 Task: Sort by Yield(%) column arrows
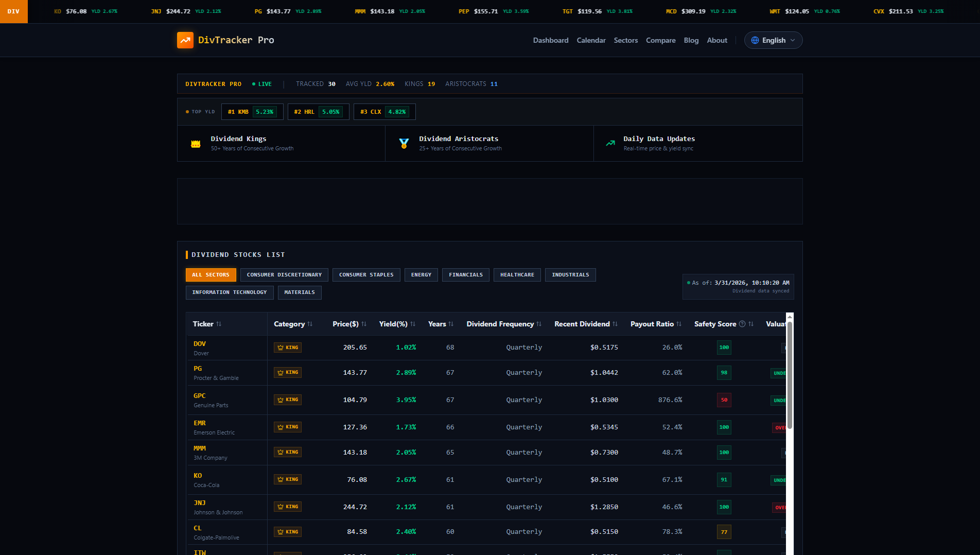point(413,324)
